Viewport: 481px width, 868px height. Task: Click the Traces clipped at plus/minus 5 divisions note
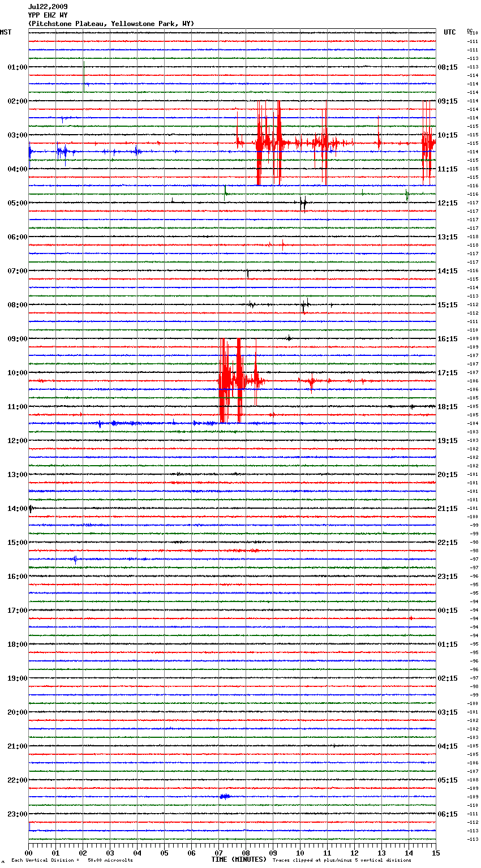(342, 861)
